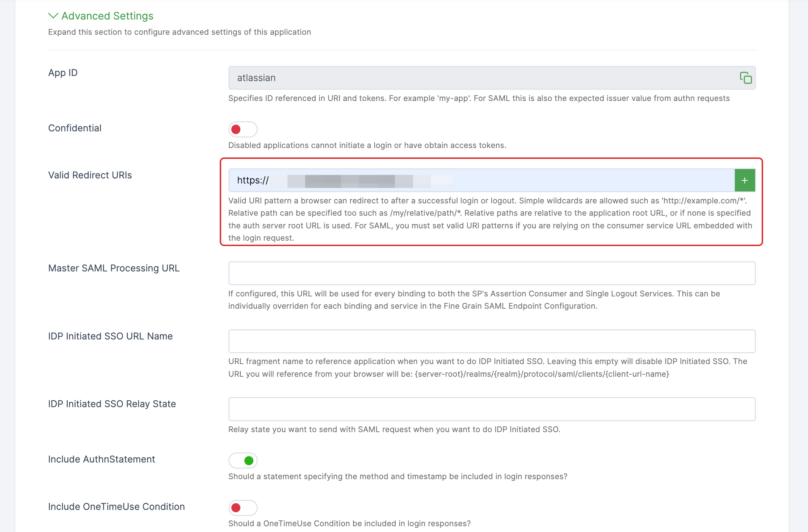Toggle the Confidential switch

click(x=243, y=129)
